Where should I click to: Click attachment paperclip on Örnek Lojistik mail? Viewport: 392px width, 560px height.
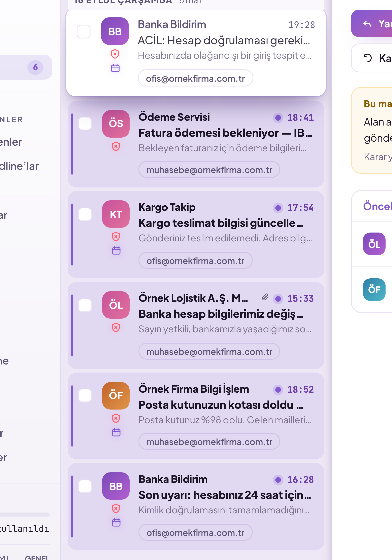[265, 297]
